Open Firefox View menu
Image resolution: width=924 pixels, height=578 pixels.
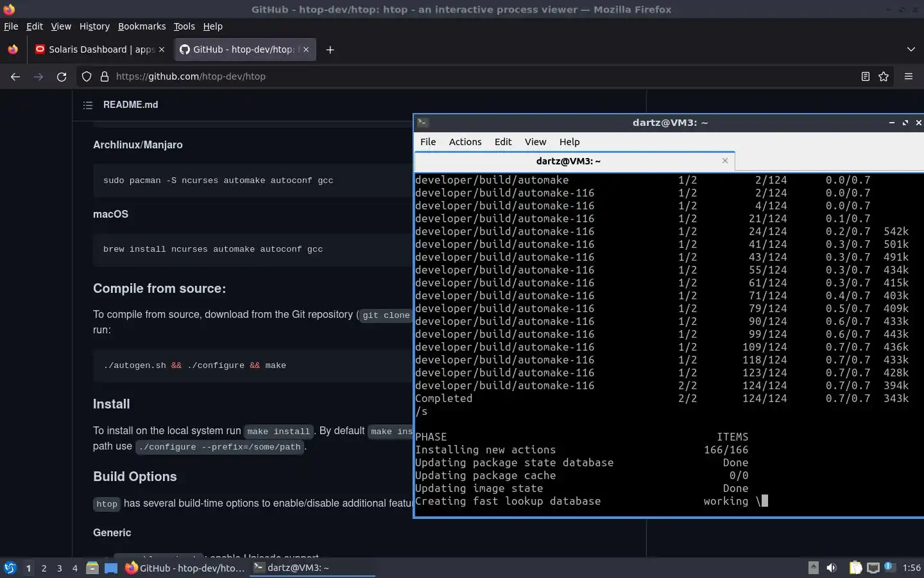click(x=61, y=26)
